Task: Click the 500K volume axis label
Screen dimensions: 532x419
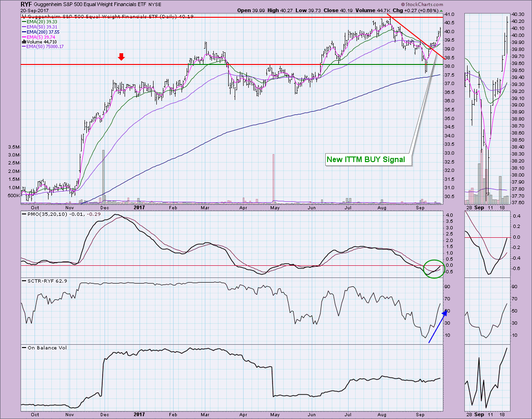Action: (x=14, y=196)
